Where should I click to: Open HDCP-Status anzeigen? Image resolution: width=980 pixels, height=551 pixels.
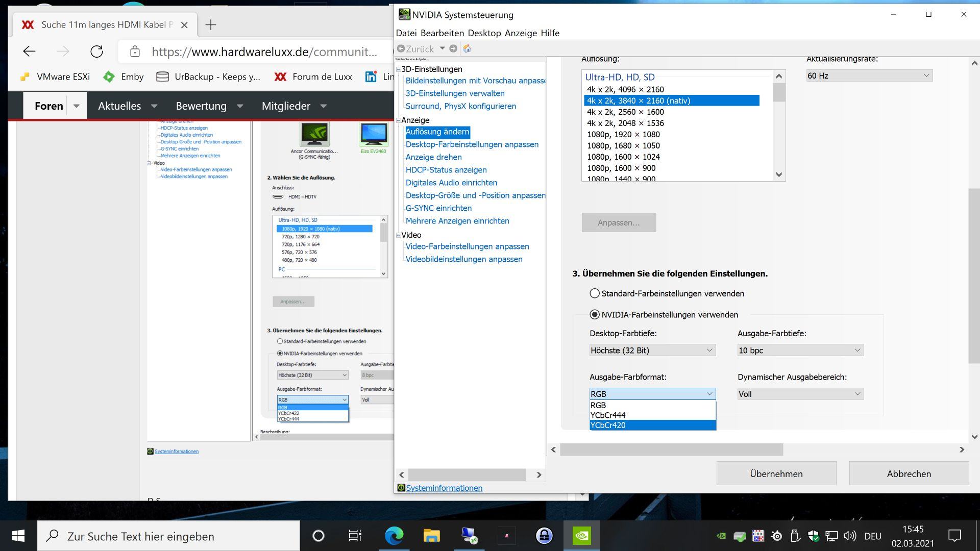coord(446,170)
